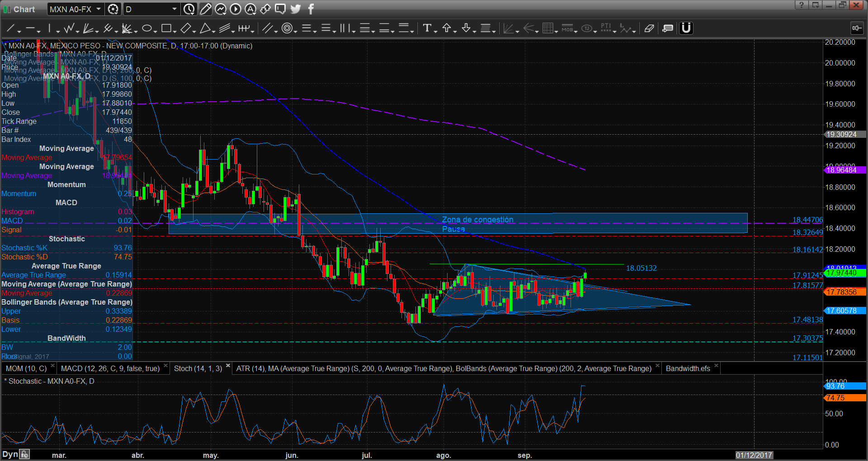Image resolution: width=868 pixels, height=461 pixels.
Task: Select the zigzag wave drawing tool
Action: tap(69, 28)
